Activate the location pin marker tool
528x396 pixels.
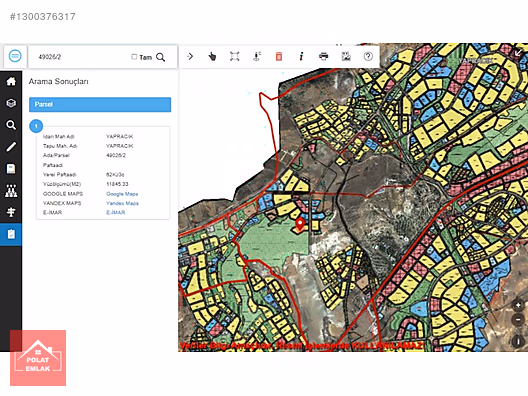click(257, 56)
